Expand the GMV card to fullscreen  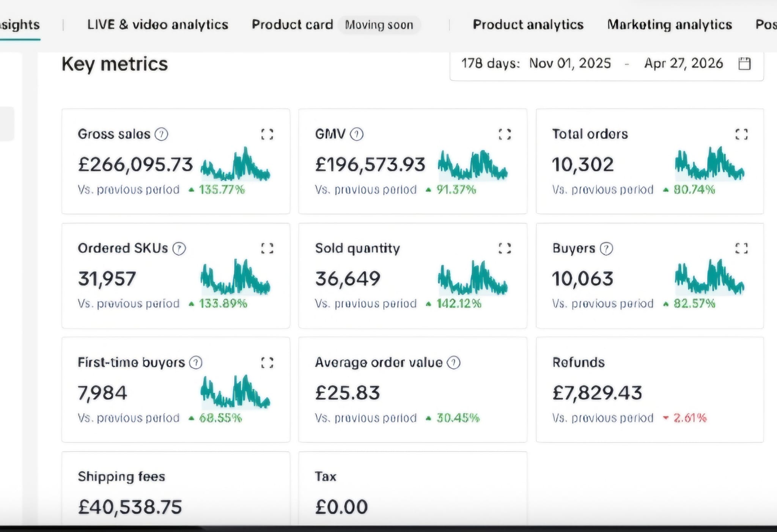tap(505, 134)
